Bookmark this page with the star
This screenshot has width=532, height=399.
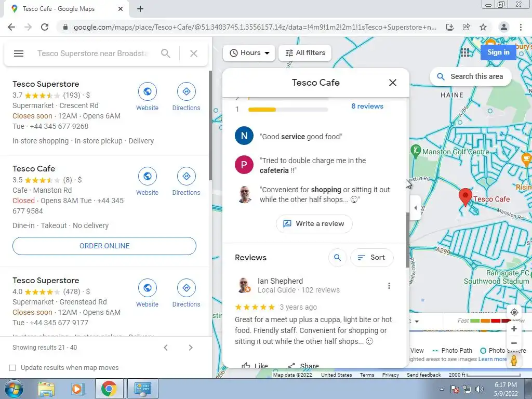pos(483,27)
